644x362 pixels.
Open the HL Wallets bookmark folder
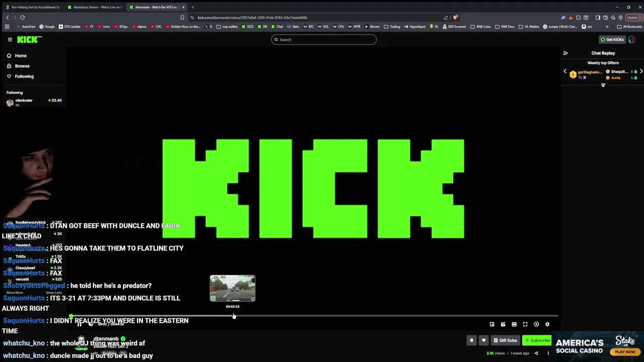(529, 27)
